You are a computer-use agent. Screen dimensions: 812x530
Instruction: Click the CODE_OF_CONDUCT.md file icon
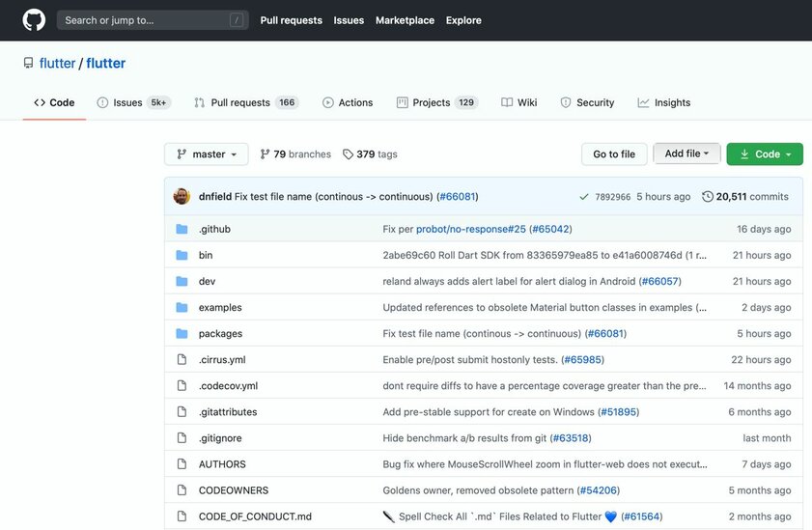point(182,516)
